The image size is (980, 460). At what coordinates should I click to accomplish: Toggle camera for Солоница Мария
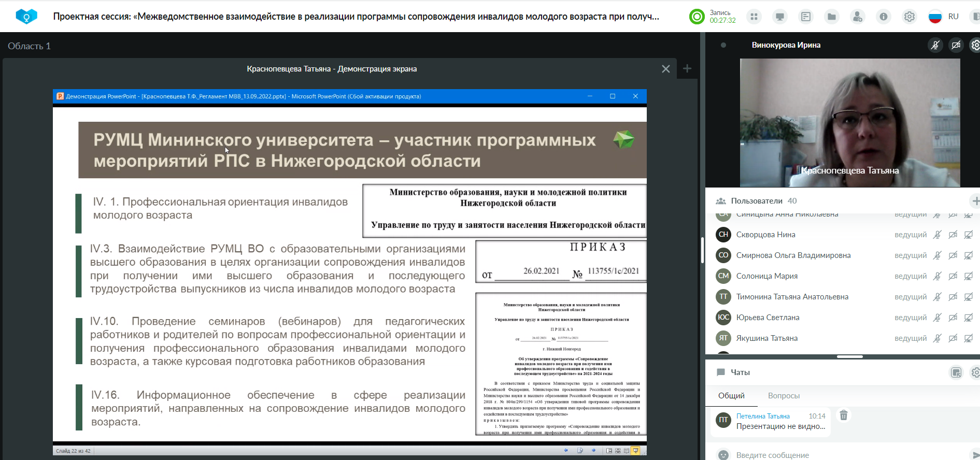click(953, 276)
